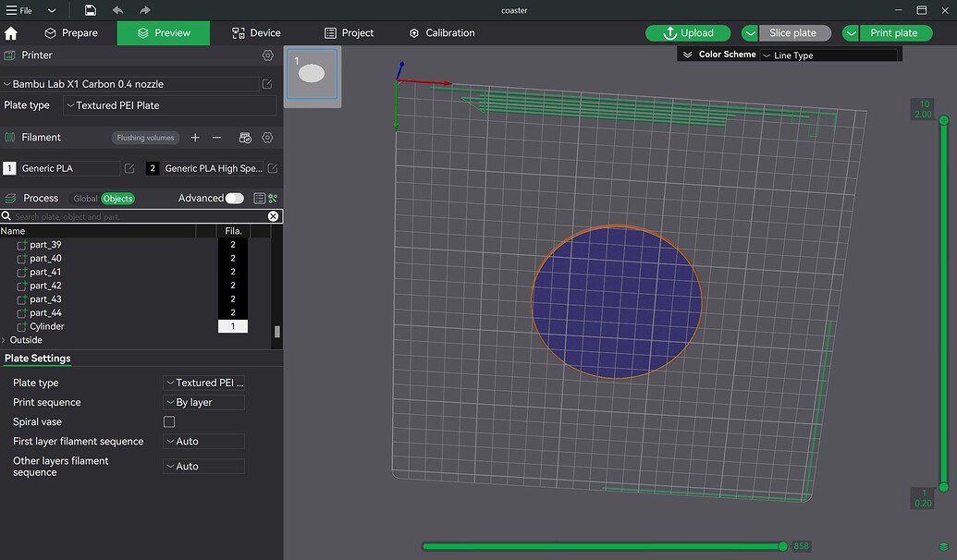The height and width of the screenshot is (560, 957).
Task: Open printer settings gear icon
Action: coord(268,55)
